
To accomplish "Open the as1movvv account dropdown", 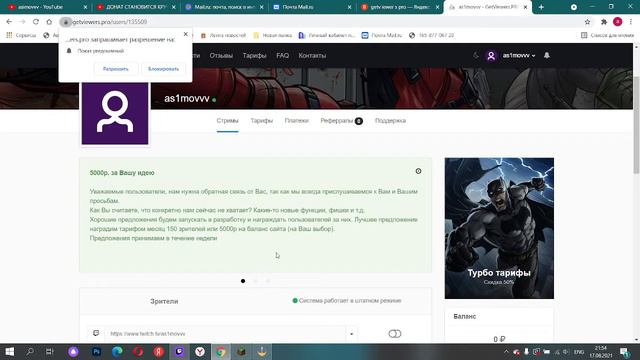I will [519, 56].
